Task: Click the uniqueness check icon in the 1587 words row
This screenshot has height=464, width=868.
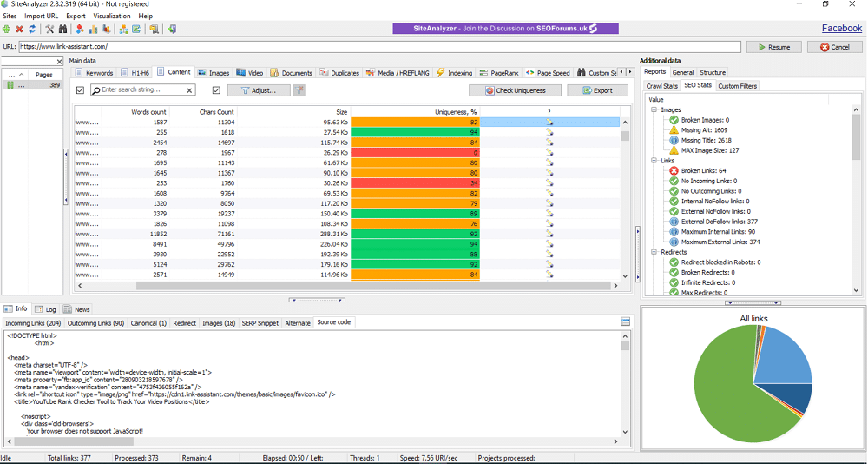Action: point(549,122)
